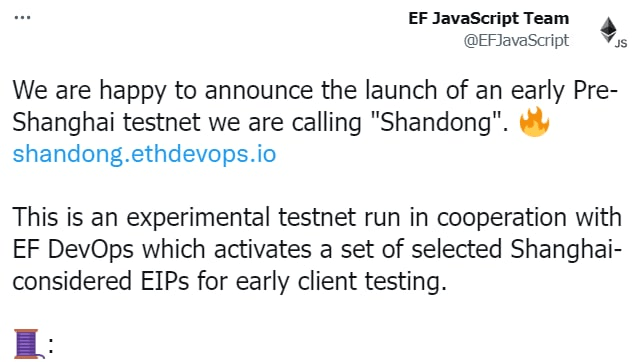Image resolution: width=642 pixels, height=362 pixels.
Task: Click the Ethereum diamond logo in avatar
Action: coord(608,29)
